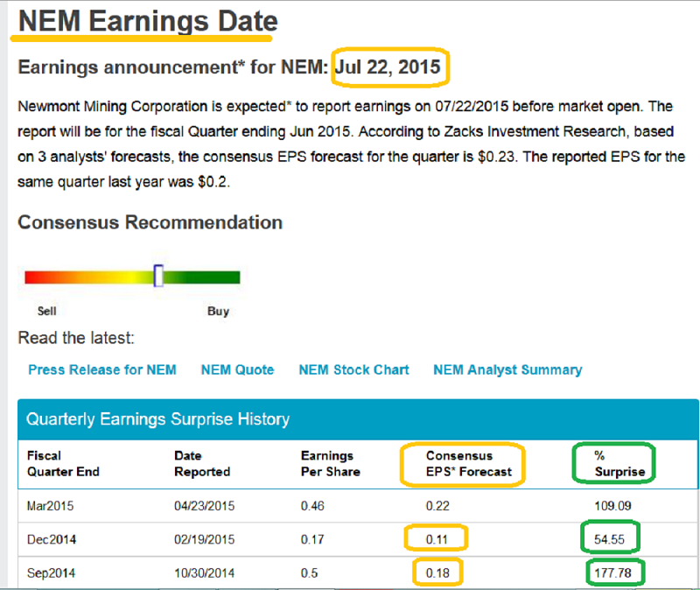The height and width of the screenshot is (590, 700).
Task: Click the Earnings Per Share column header
Action: click(331, 464)
